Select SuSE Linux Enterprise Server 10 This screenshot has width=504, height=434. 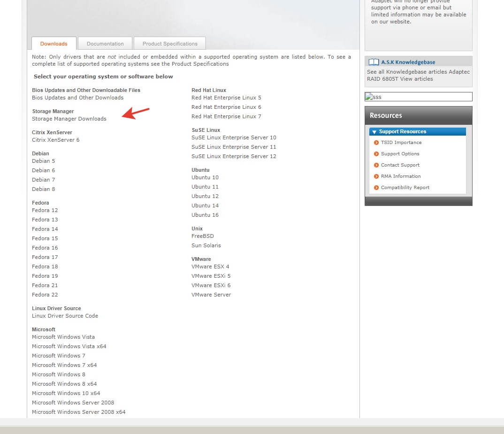tap(234, 137)
